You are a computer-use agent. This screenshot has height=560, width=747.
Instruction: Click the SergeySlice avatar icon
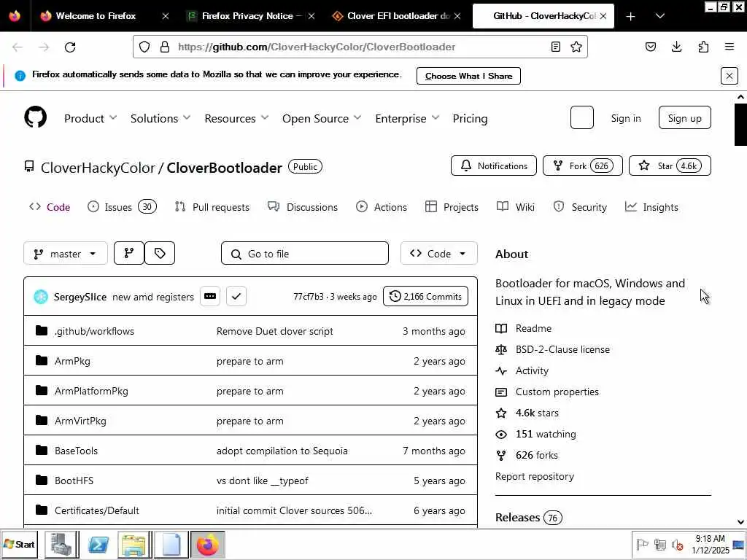click(x=41, y=297)
